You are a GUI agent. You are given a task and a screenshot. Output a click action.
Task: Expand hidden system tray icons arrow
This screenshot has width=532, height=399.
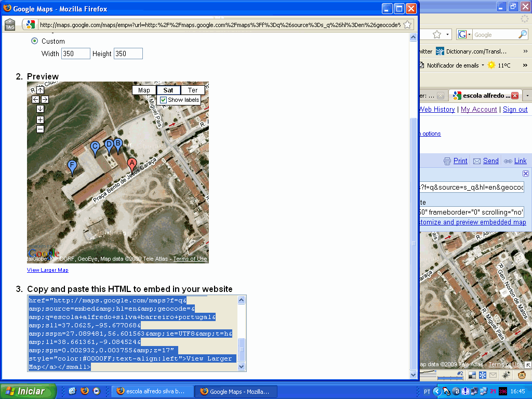pyautogui.click(x=436, y=392)
